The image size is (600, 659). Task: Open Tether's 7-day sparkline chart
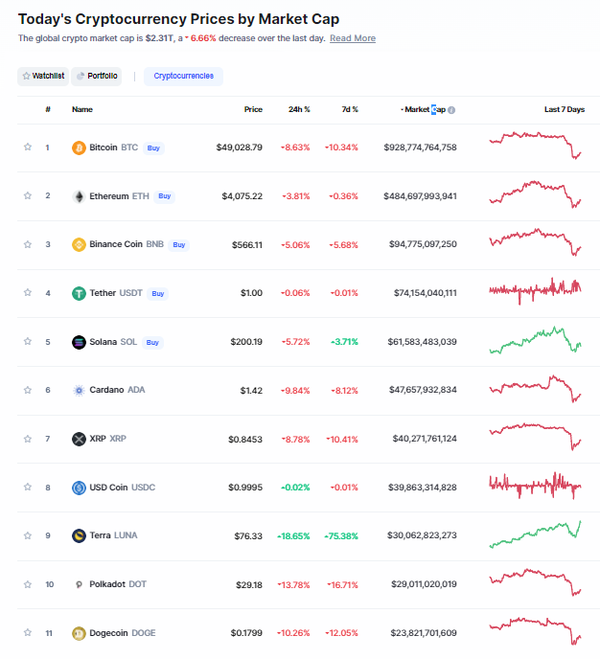(535, 291)
